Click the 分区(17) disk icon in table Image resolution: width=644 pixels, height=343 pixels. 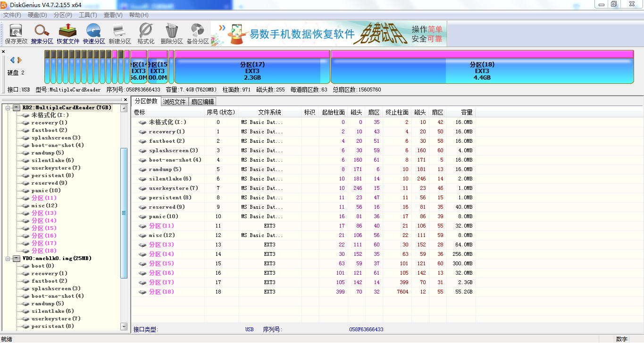(142, 282)
